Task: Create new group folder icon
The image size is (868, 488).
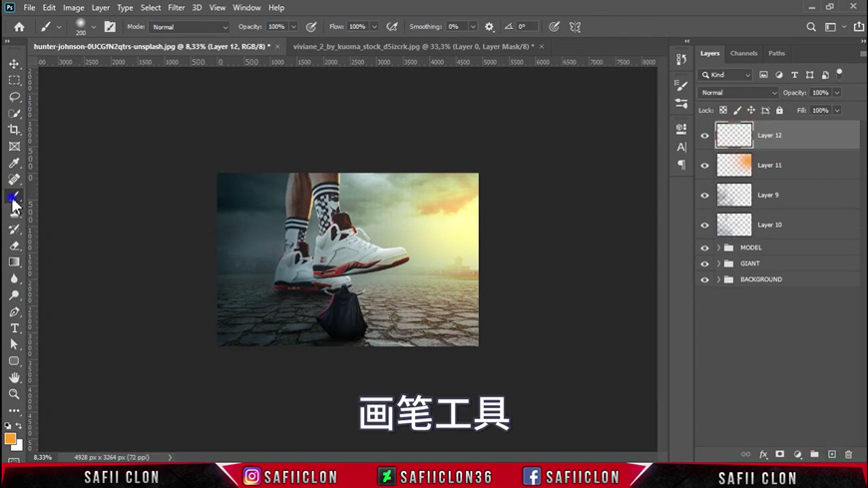Action: tap(814, 454)
